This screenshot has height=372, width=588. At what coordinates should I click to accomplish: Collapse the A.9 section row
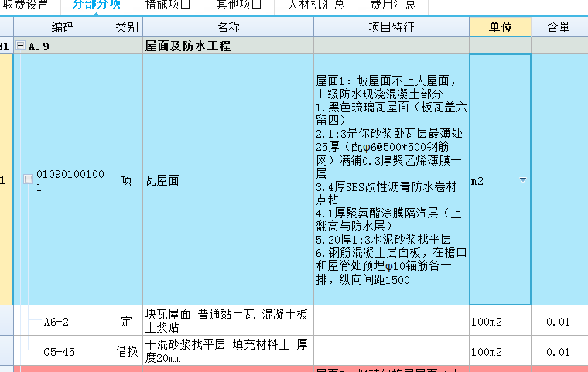[20, 46]
